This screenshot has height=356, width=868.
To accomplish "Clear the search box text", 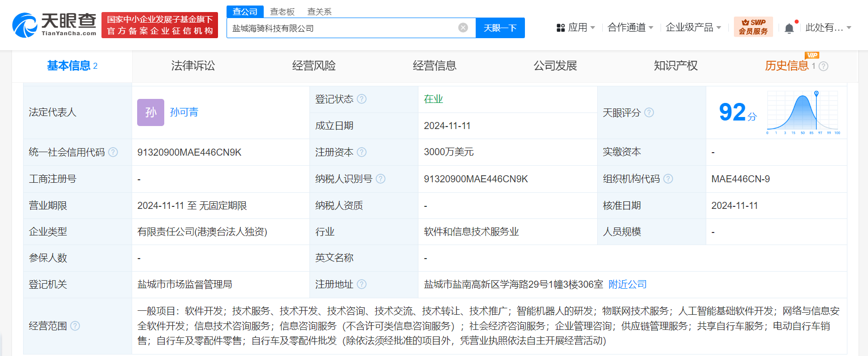I will [463, 28].
